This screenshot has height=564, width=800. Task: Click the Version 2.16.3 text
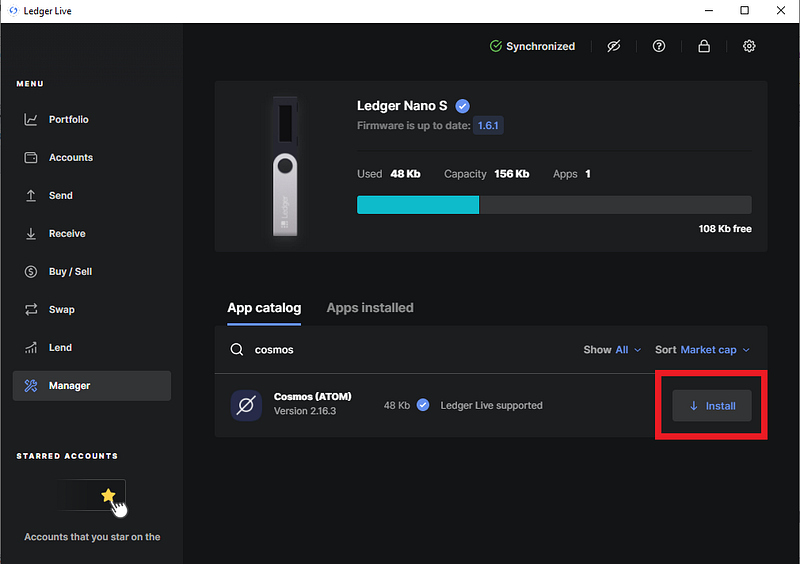click(x=305, y=411)
